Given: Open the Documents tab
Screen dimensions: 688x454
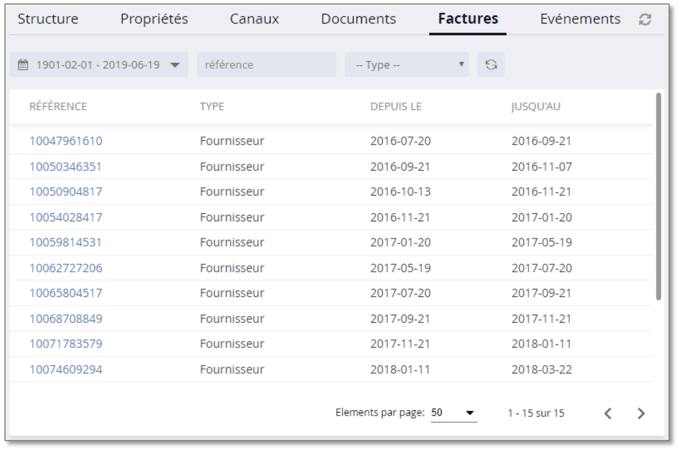Looking at the screenshot, I should [x=358, y=19].
